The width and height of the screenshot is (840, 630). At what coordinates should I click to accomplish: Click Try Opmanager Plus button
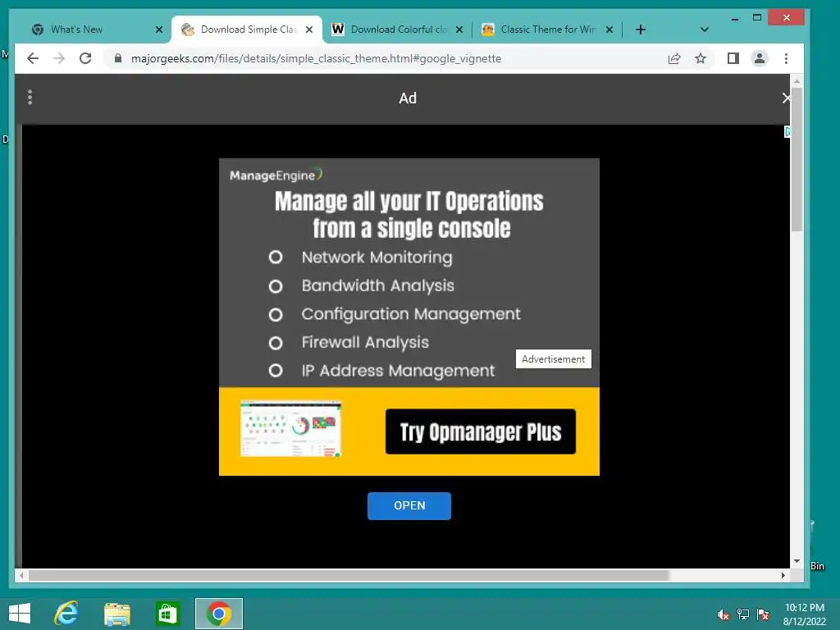(x=481, y=431)
